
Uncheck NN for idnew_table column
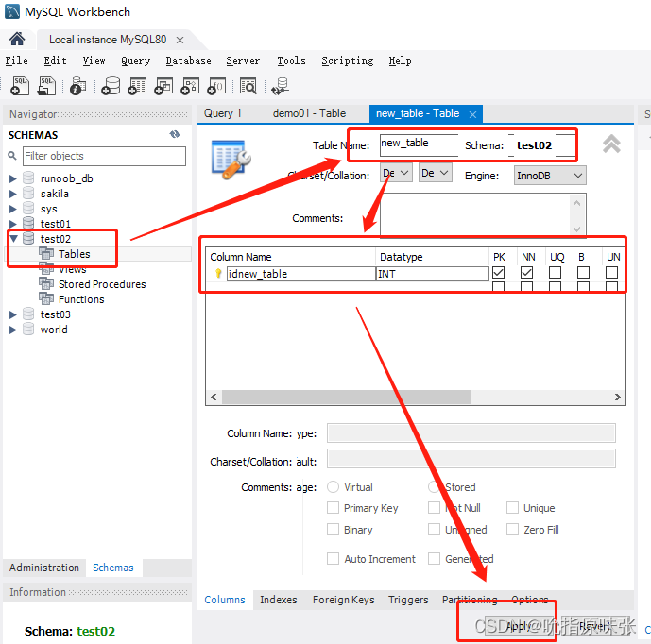[x=526, y=273]
